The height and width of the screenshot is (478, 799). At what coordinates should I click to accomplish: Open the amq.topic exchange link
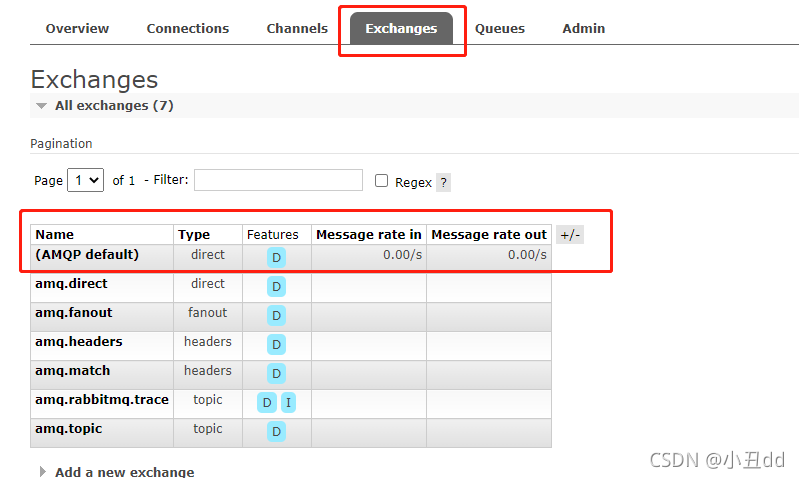point(69,429)
